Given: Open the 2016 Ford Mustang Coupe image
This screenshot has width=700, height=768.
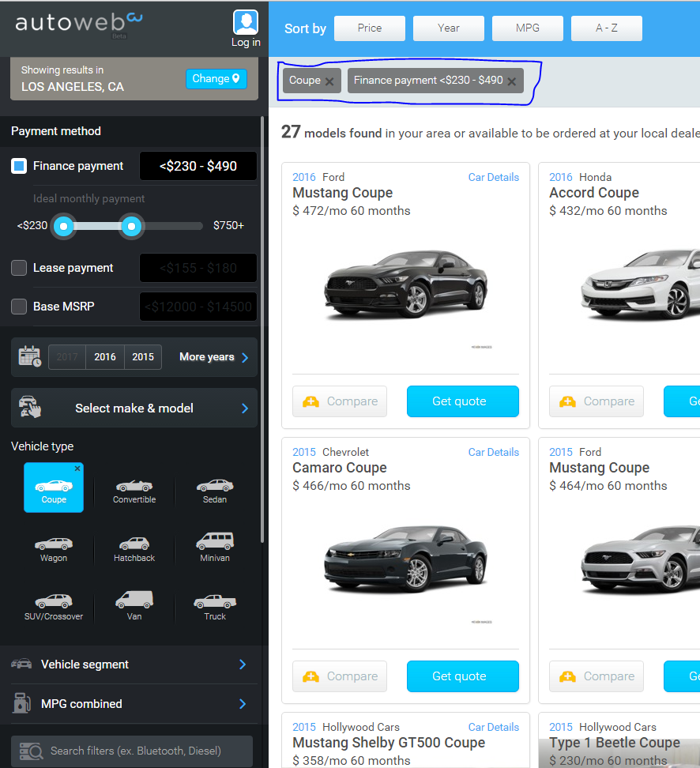Looking at the screenshot, I should click(x=405, y=285).
